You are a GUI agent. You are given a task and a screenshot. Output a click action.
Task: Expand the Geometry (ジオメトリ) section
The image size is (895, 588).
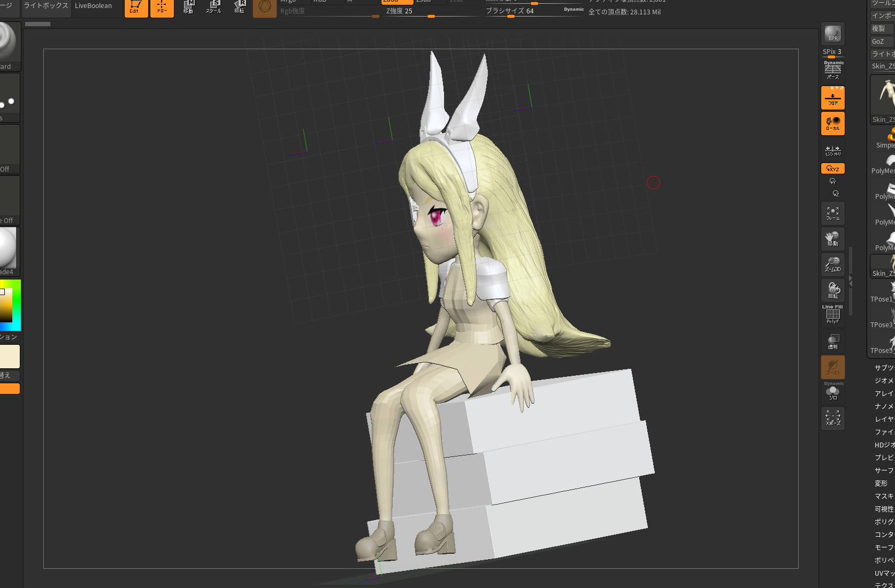[x=884, y=381]
